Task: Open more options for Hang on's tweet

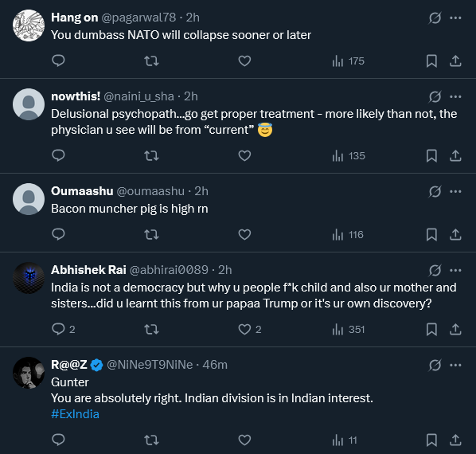Action: (455, 18)
